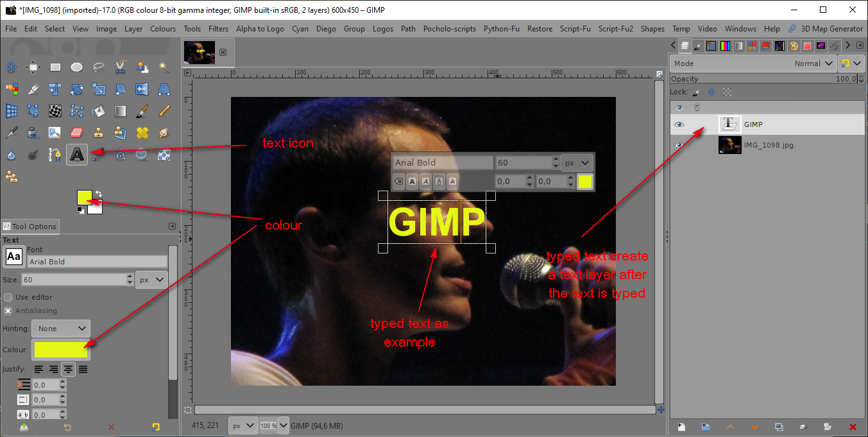Open the layer Mode dropdown
This screenshot has width=868, height=437.
coord(753,64)
